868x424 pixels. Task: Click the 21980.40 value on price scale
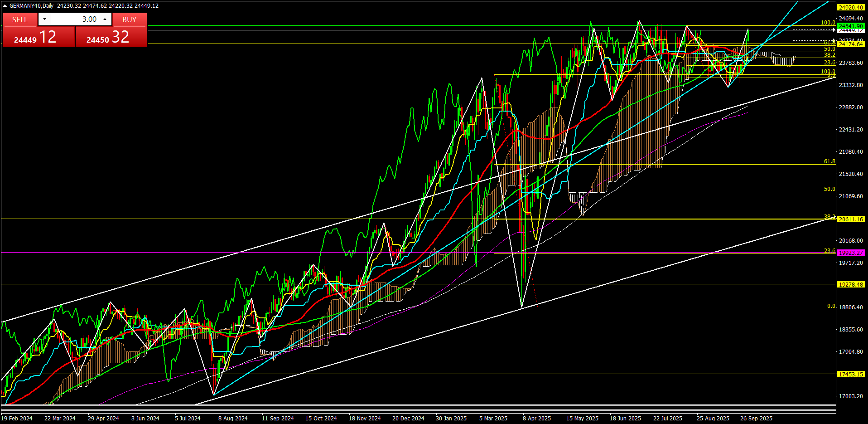(x=850, y=151)
